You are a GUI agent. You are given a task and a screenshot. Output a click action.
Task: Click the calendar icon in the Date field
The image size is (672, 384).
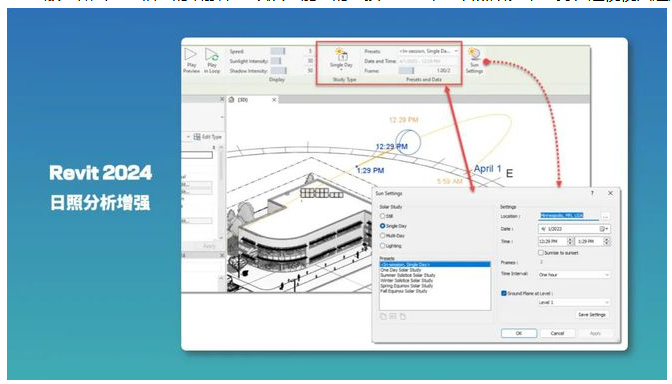[x=602, y=229]
